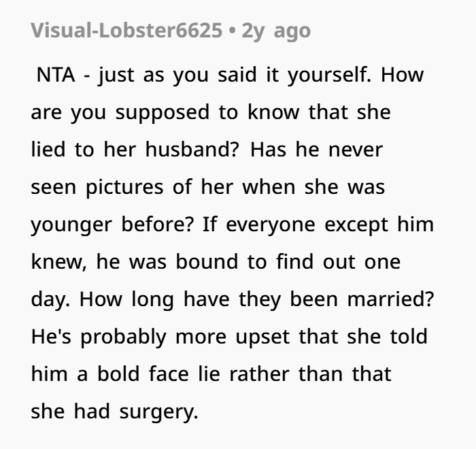Viewport: 476px width, 449px height.
Task: Click the bullet separator beside the username
Action: click(233, 31)
